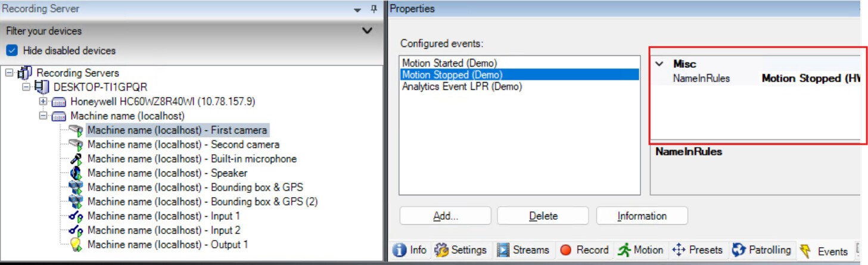This screenshot has width=868, height=265.
Task: Select Analytics Event LPR (Demo) in list
Action: [x=462, y=86]
